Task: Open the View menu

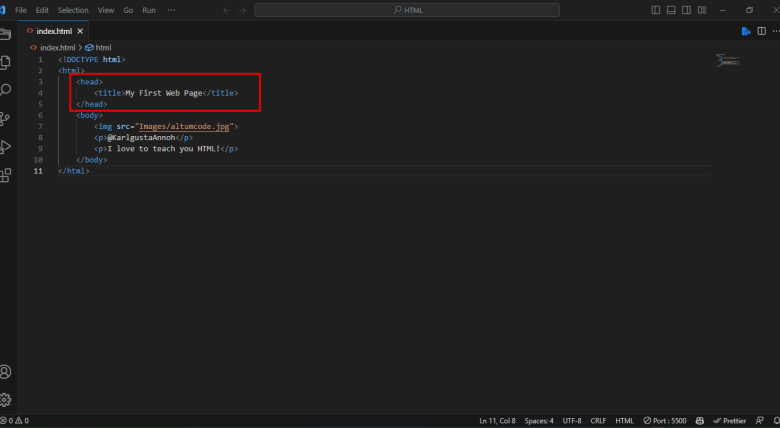Action: (106, 10)
